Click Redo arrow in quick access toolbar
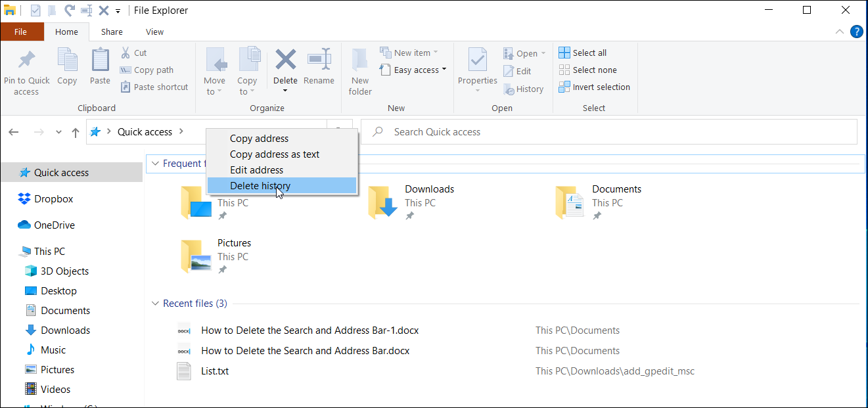Screen dimensions: 868x408 [69, 11]
